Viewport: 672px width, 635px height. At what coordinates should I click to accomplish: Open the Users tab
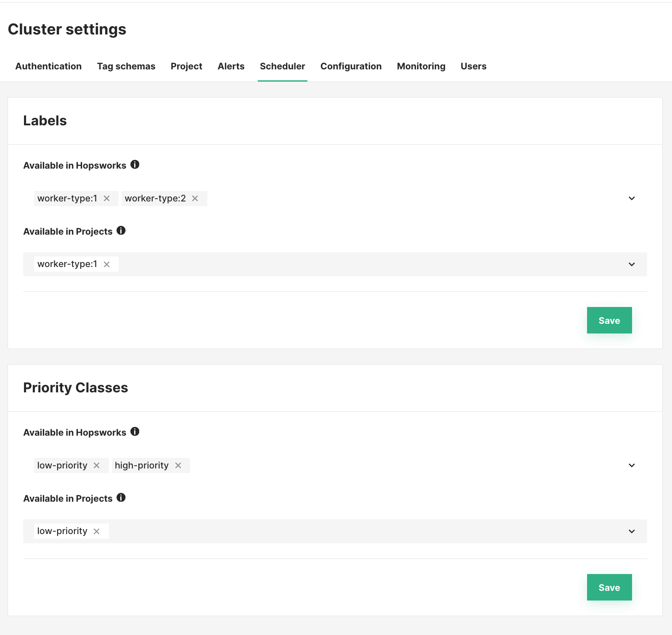coord(474,66)
